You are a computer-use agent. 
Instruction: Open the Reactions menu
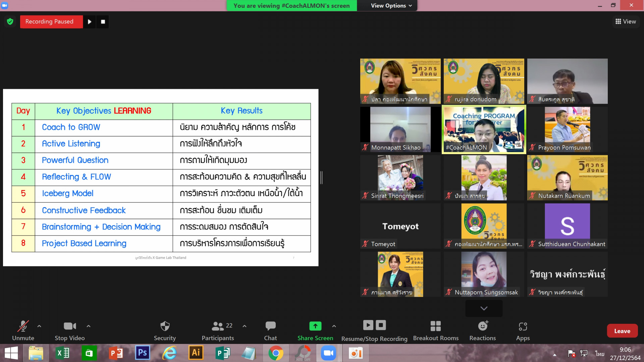[x=482, y=330]
